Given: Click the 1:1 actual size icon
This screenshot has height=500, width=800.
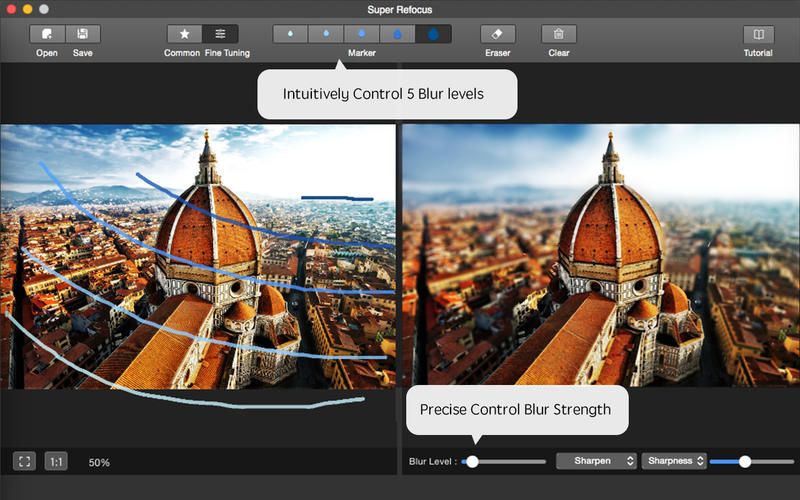Looking at the screenshot, I should tap(56, 461).
